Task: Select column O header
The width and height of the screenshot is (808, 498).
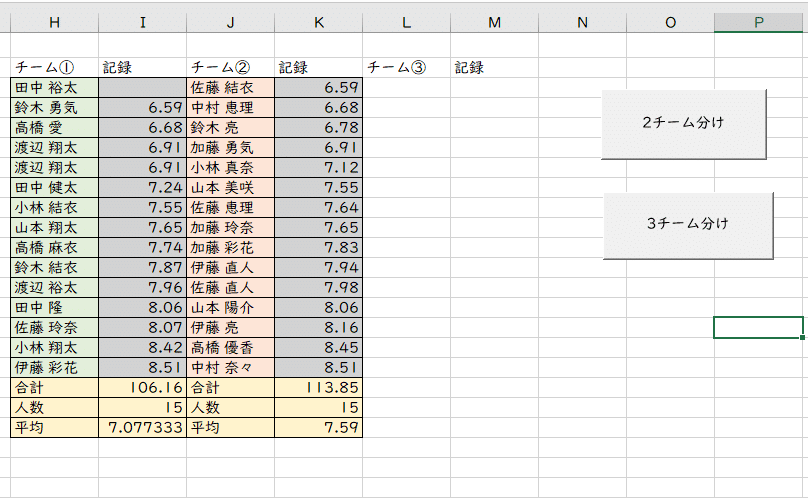Action: click(x=670, y=23)
